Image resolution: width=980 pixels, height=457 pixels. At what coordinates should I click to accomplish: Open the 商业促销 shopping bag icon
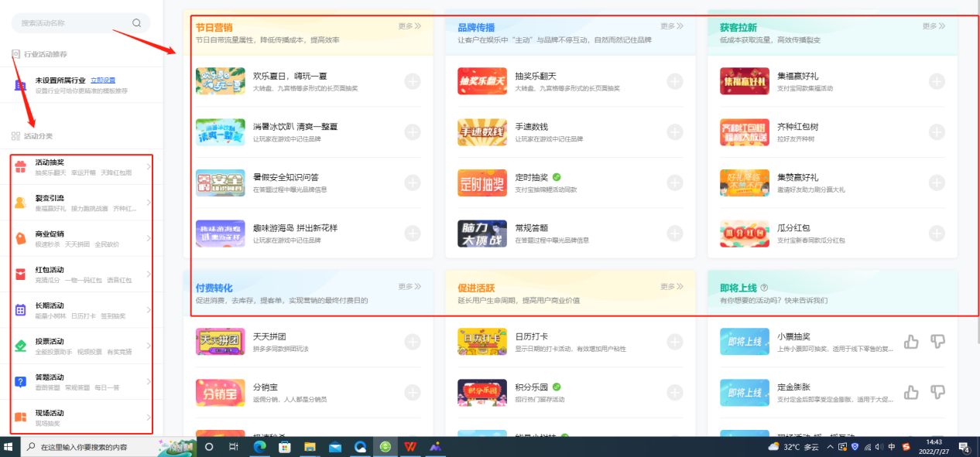(19, 237)
